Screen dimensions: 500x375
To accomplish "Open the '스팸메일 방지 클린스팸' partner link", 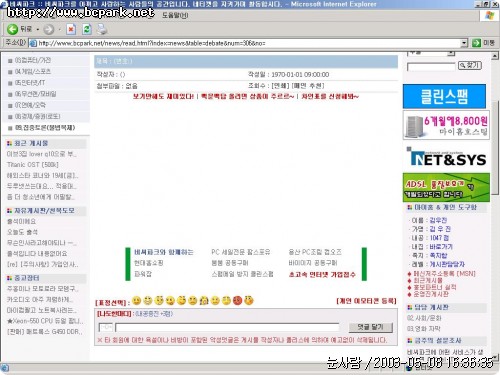I will pyautogui.click(x=242, y=274).
